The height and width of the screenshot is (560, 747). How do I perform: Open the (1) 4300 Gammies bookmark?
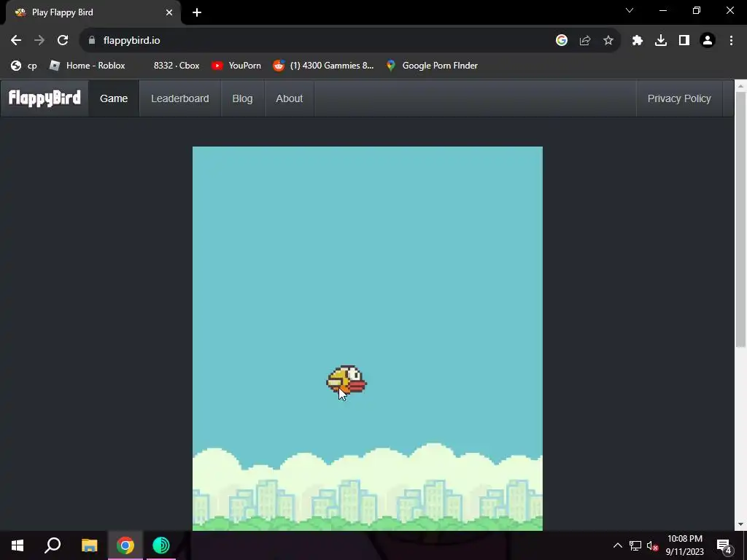pyautogui.click(x=323, y=66)
